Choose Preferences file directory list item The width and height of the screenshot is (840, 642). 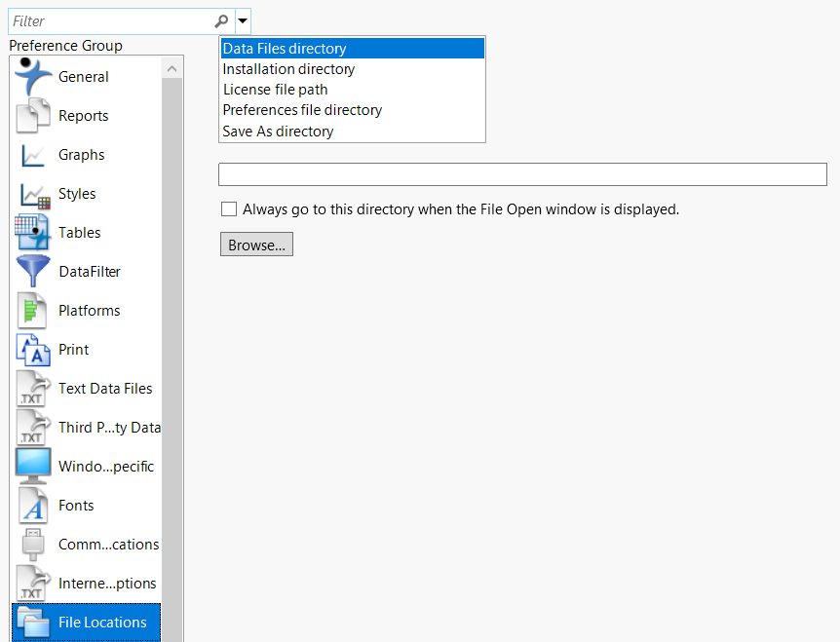(x=302, y=110)
